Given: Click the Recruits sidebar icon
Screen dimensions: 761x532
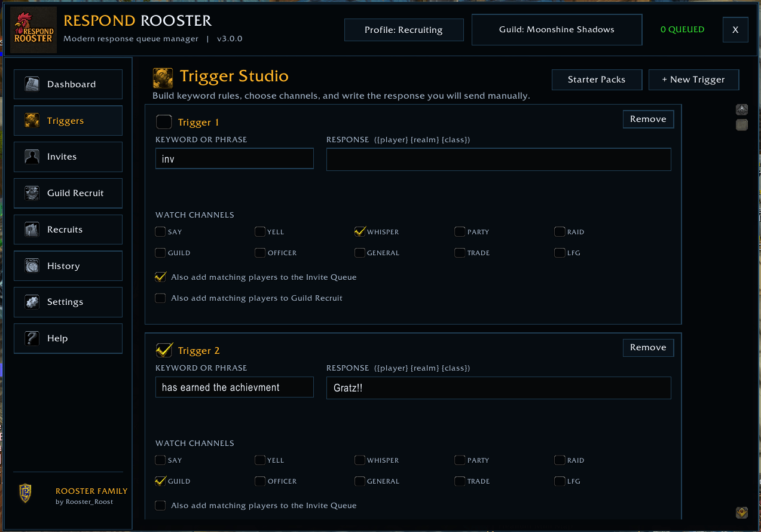Looking at the screenshot, I should (32, 230).
